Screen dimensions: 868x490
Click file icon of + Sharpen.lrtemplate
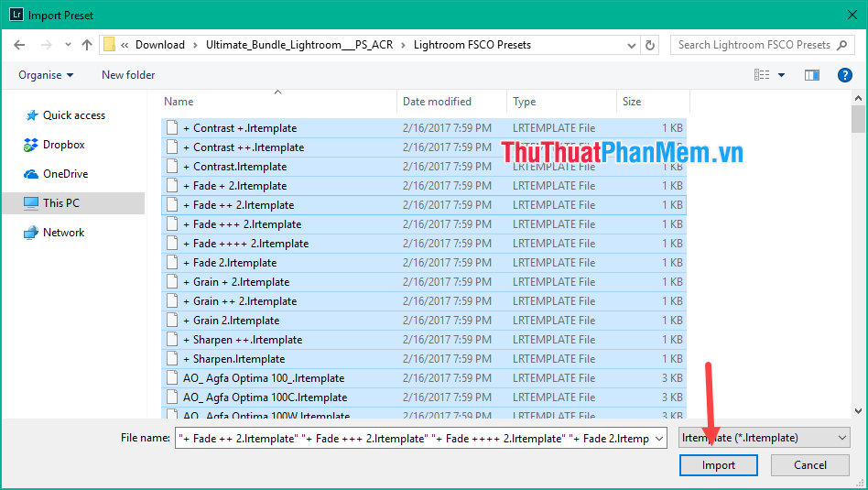[172, 359]
